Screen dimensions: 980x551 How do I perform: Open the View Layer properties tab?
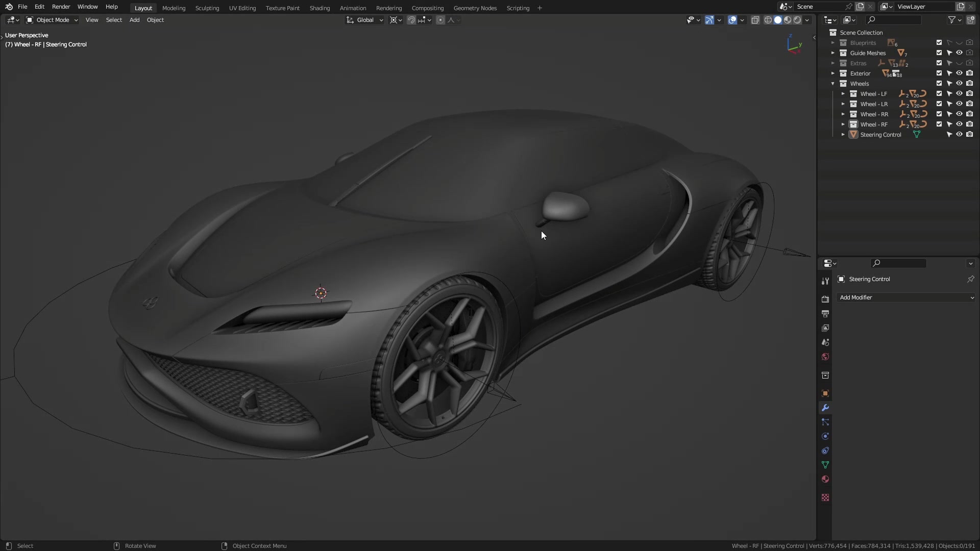pos(825,328)
